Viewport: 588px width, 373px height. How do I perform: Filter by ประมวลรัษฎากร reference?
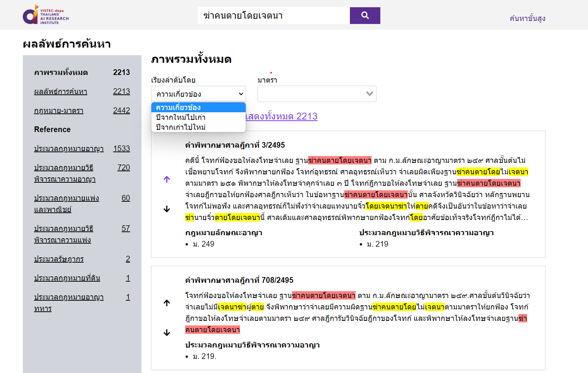point(59,259)
